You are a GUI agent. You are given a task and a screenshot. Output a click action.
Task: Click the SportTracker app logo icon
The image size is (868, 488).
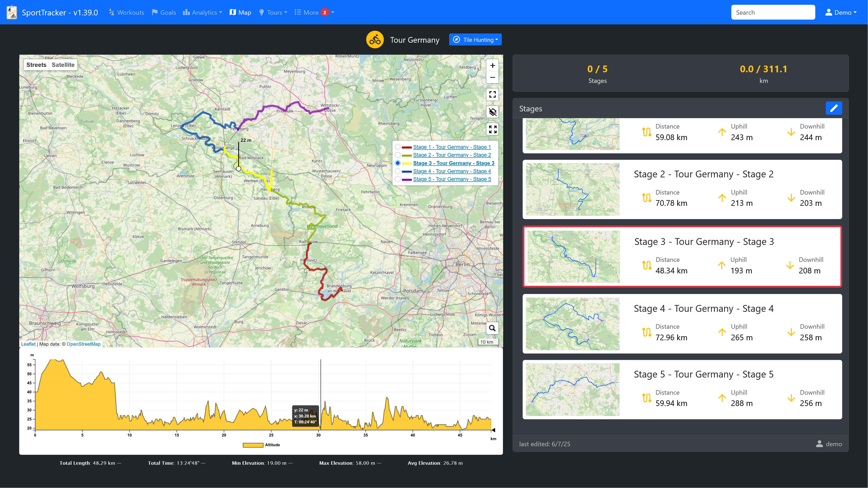(12, 12)
